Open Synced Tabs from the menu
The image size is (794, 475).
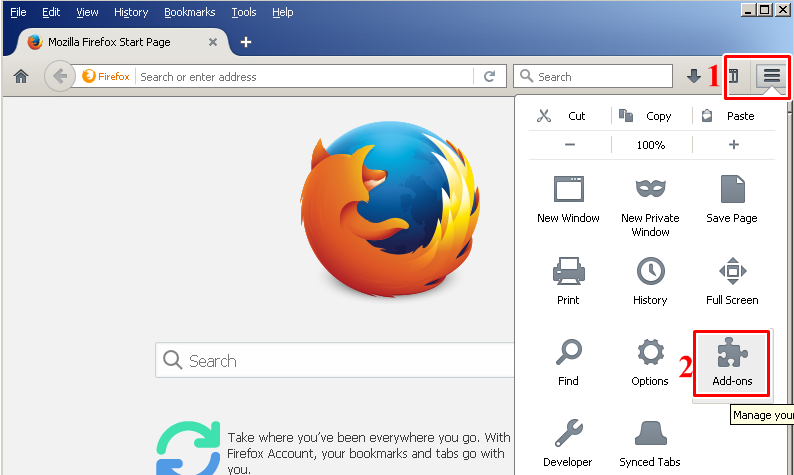pos(650,444)
